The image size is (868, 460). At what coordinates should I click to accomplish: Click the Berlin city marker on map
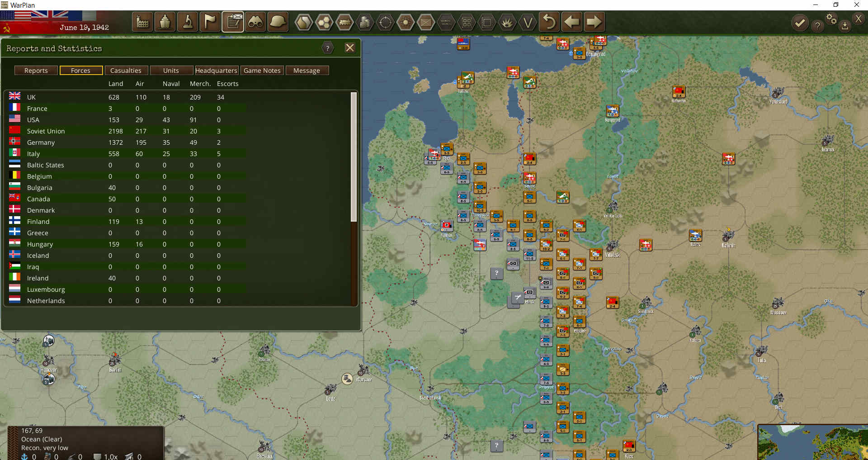pos(115,360)
